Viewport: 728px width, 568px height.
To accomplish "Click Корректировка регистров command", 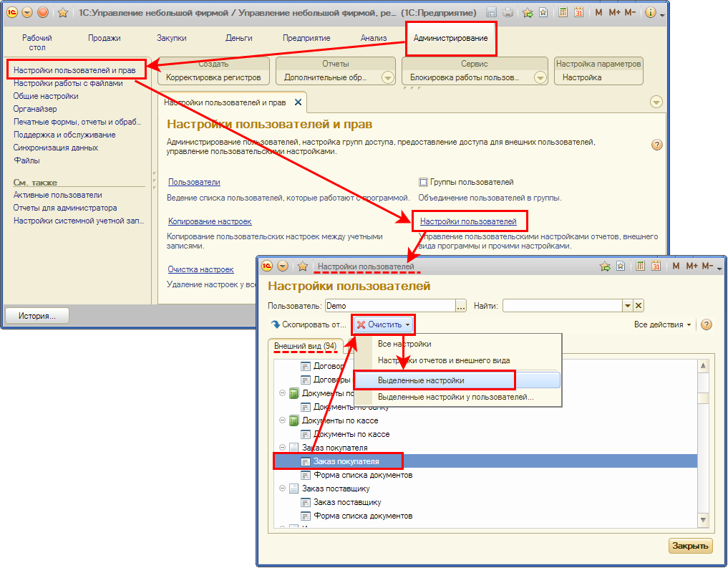I will coord(213,77).
